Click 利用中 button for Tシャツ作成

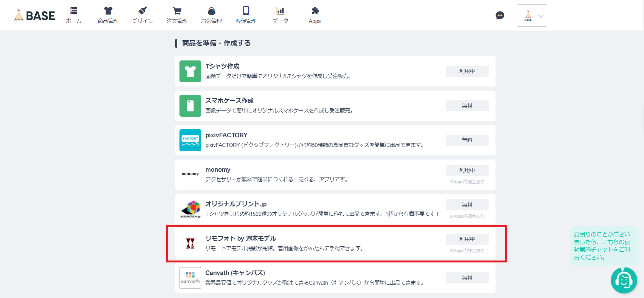click(467, 71)
